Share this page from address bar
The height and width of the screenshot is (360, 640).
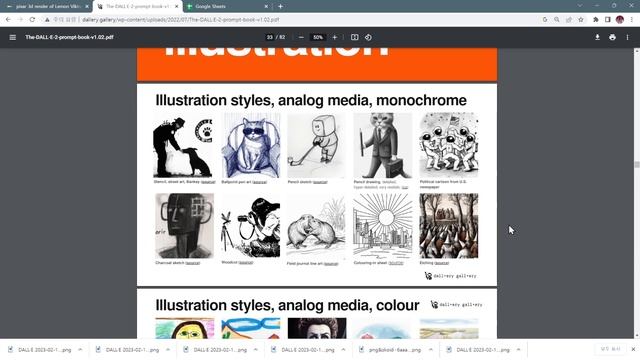click(x=569, y=20)
